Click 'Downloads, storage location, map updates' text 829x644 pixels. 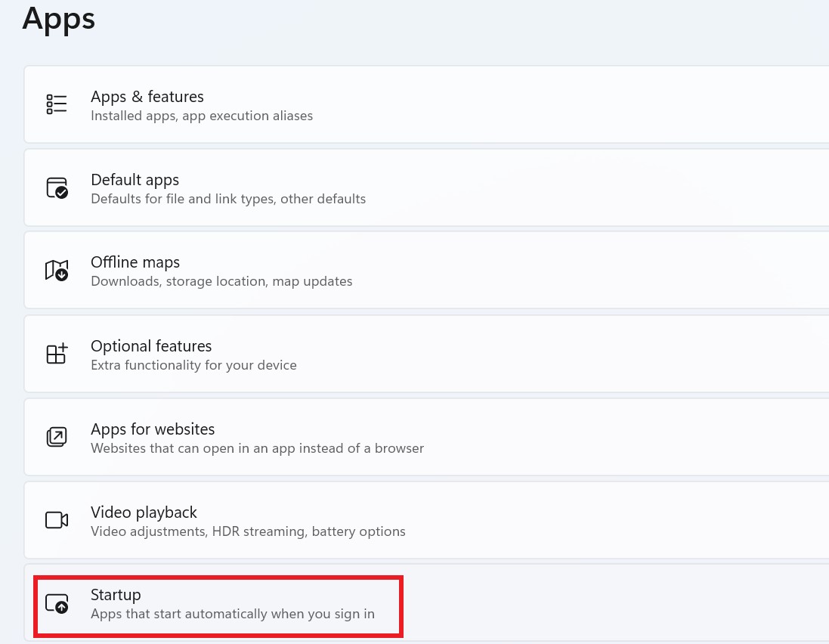tap(221, 281)
